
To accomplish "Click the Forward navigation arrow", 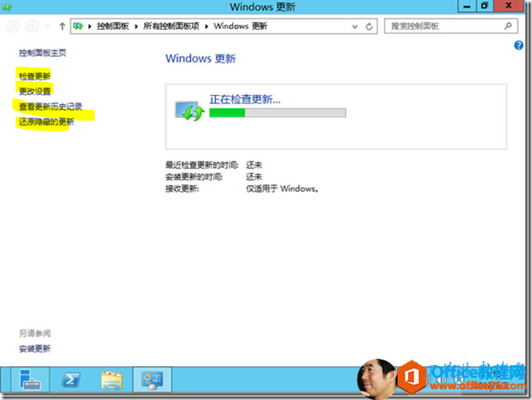I will [32, 26].
